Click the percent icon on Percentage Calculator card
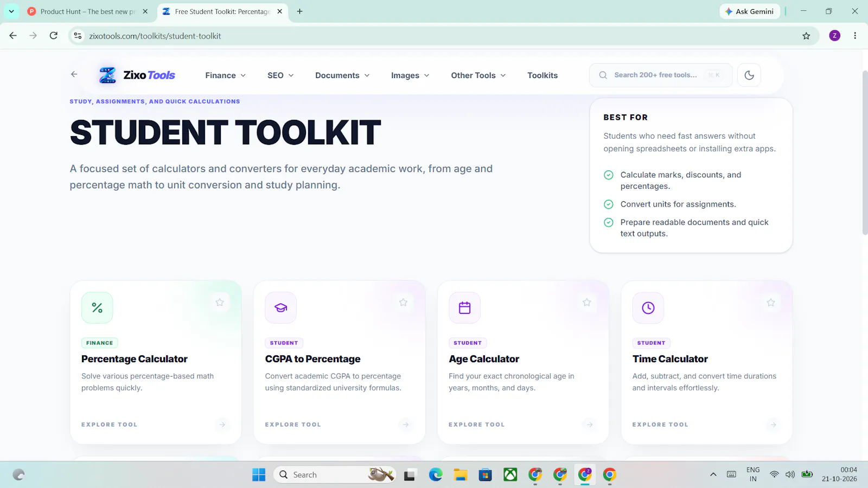 click(x=97, y=308)
